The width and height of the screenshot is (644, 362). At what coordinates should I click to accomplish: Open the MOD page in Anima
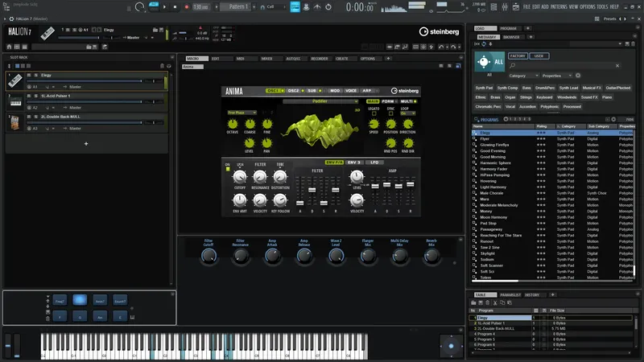[335, 91]
